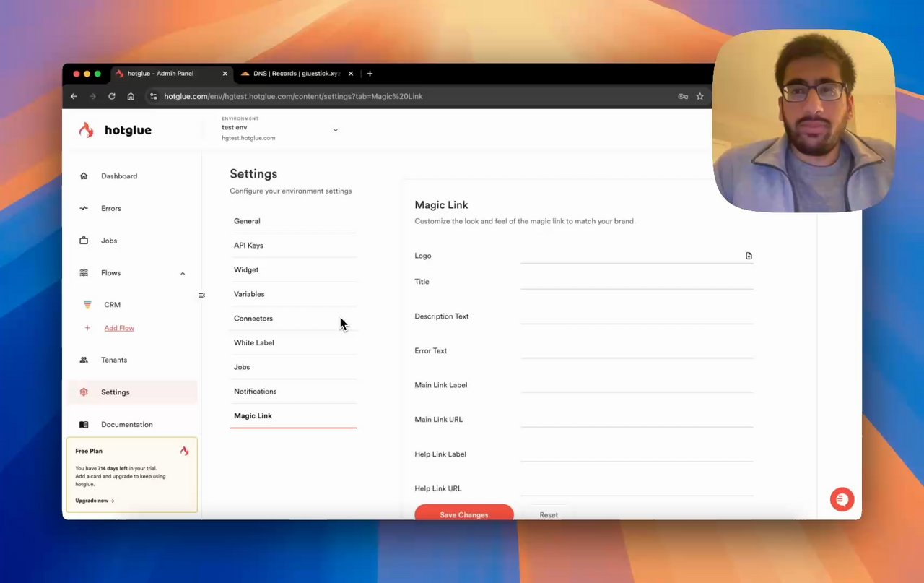This screenshot has width=924, height=583.
Task: Click the Error Text input field
Action: pyautogui.click(x=637, y=350)
